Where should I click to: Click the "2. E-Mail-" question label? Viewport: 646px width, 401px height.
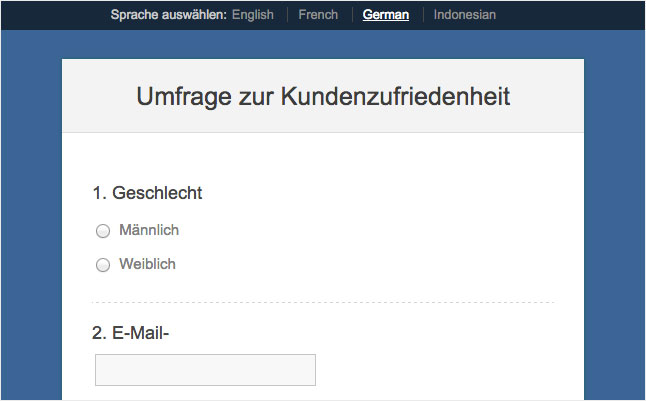(131, 333)
